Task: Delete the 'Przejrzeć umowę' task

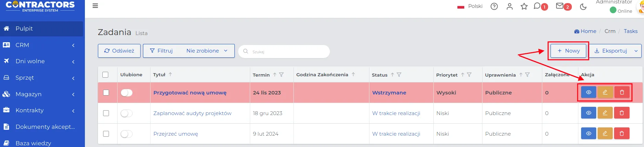Action: 622,133
